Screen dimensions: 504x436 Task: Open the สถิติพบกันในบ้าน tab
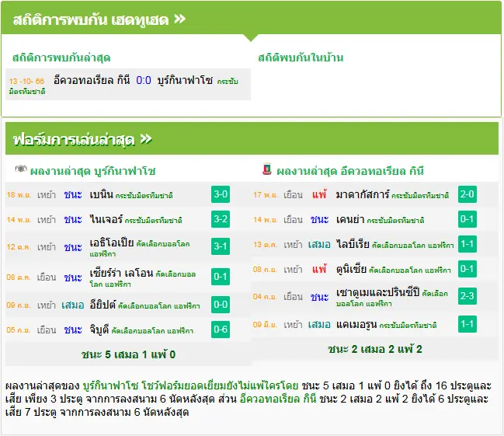pos(301,58)
